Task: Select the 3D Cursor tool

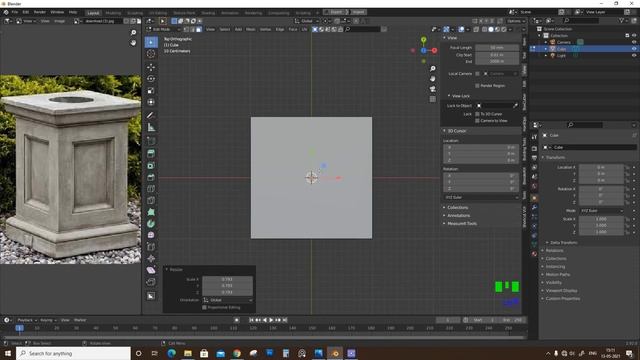Action: [x=151, y=53]
